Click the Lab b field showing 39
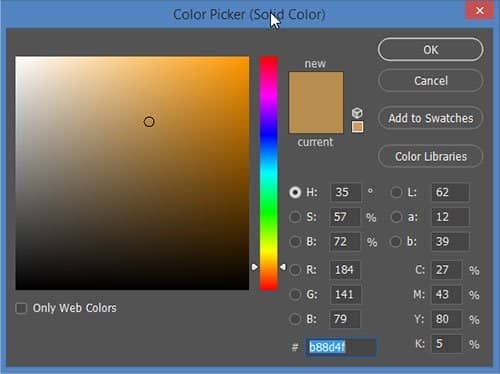Viewport: 500px width, 374px height. click(x=450, y=242)
